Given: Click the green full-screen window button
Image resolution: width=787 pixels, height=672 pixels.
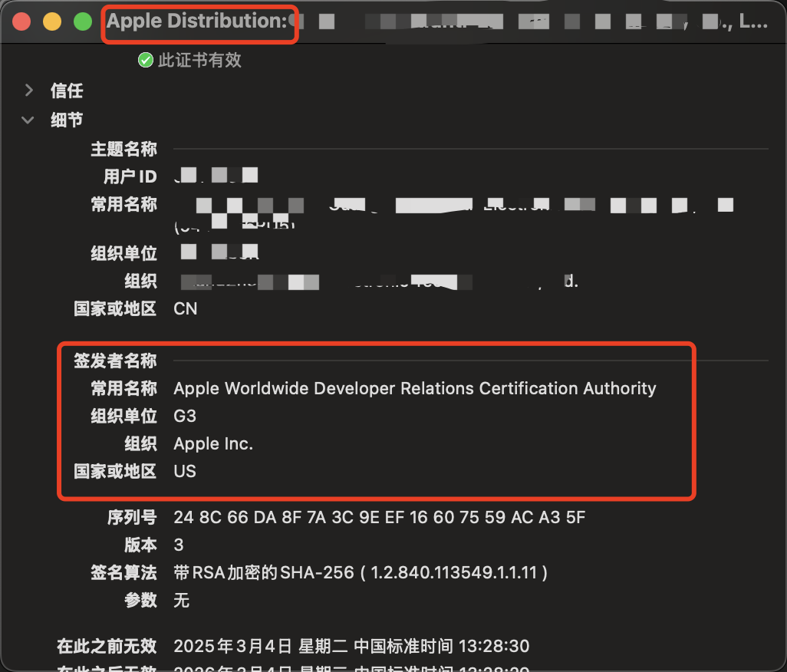Looking at the screenshot, I should click(x=83, y=21).
